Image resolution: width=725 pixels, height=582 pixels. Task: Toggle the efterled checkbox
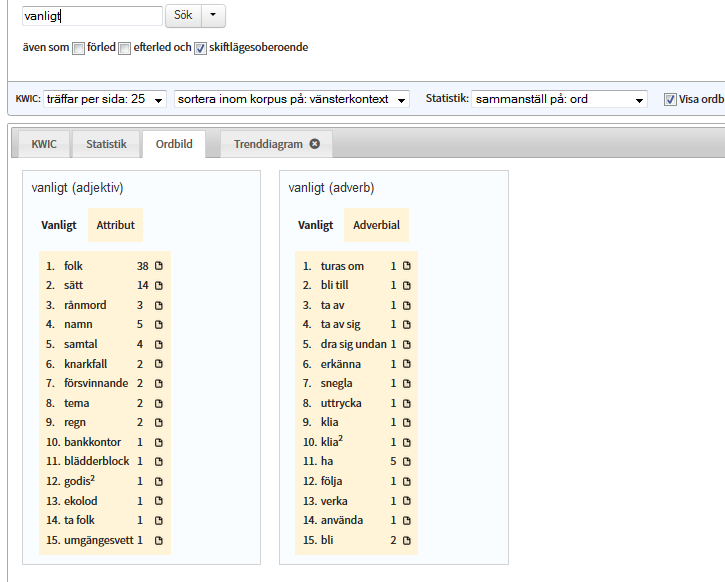pyautogui.click(x=124, y=48)
